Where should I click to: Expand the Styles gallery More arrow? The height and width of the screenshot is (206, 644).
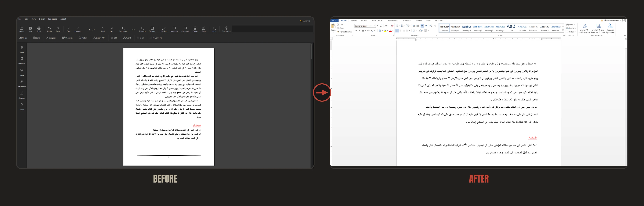coord(563,31)
